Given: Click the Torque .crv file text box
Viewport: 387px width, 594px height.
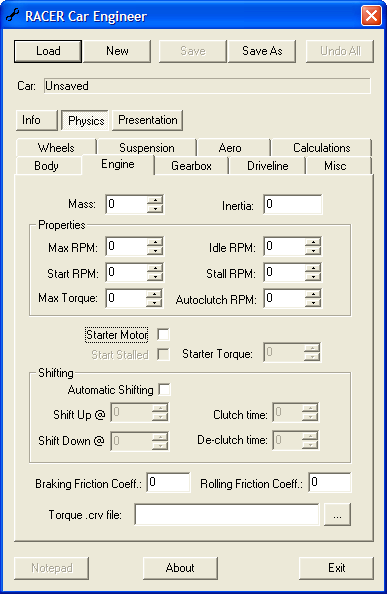Looking at the screenshot, I should tap(227, 514).
